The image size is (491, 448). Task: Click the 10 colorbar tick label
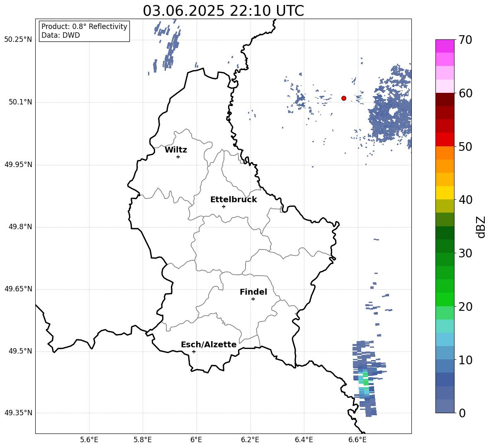[465, 360]
